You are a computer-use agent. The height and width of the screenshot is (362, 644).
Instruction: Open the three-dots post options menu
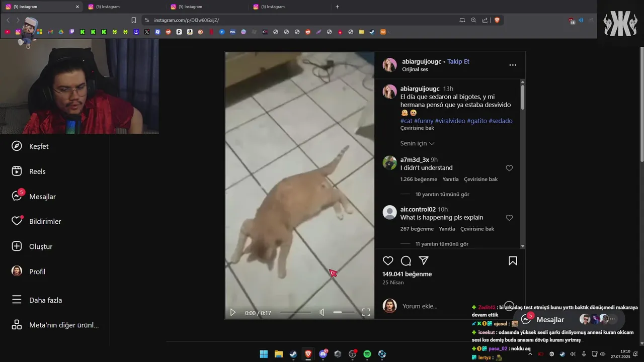coord(513,65)
